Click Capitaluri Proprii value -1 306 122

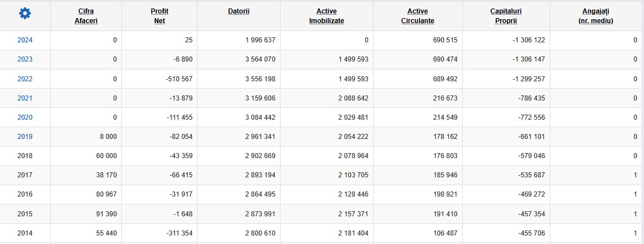click(529, 40)
